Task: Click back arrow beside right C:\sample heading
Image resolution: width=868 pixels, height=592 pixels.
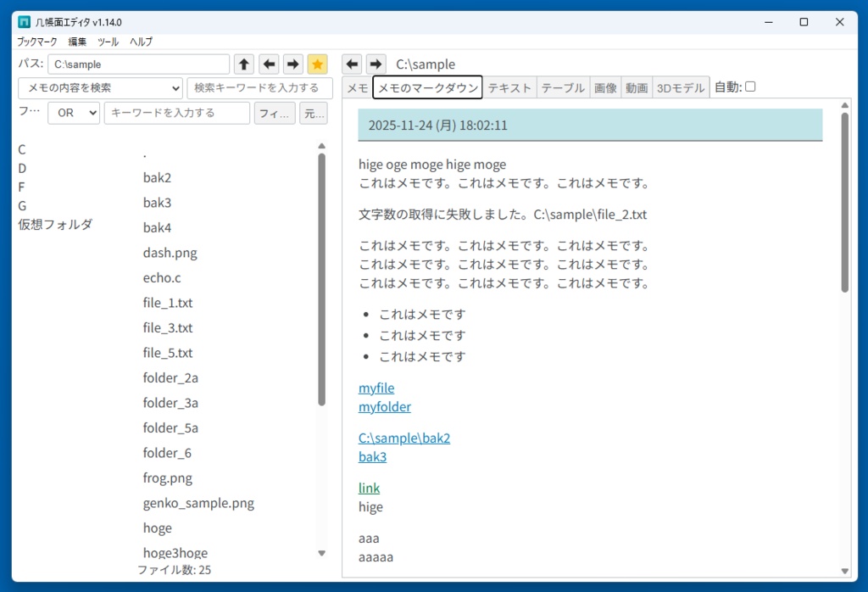Action: pos(352,64)
